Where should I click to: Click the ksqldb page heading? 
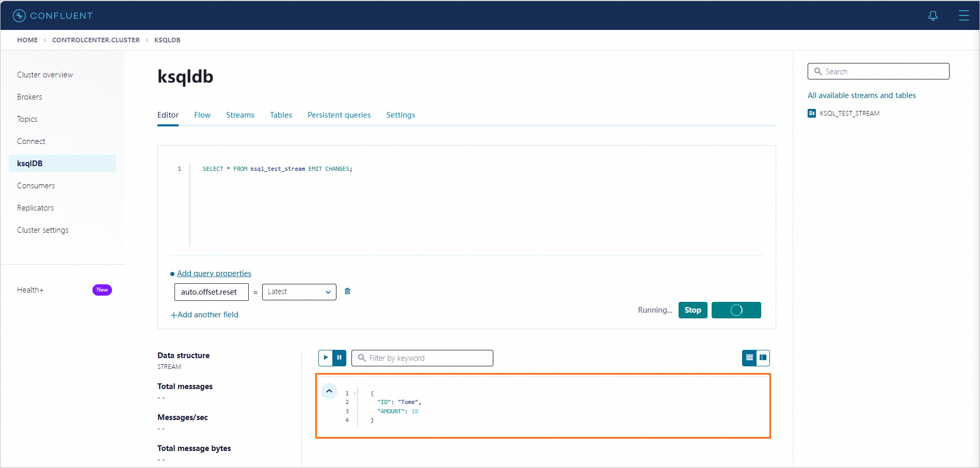(x=185, y=76)
